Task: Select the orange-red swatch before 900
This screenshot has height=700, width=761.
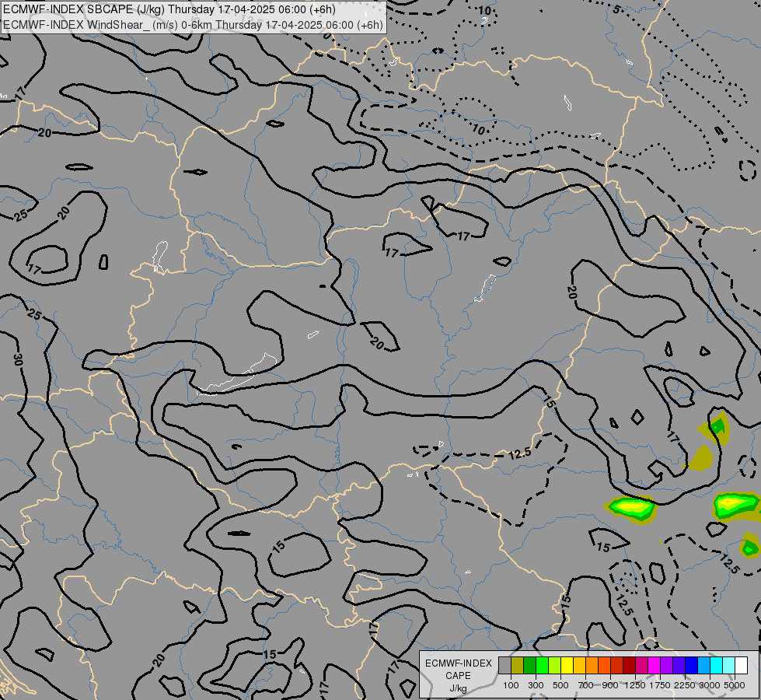Action: click(x=604, y=666)
